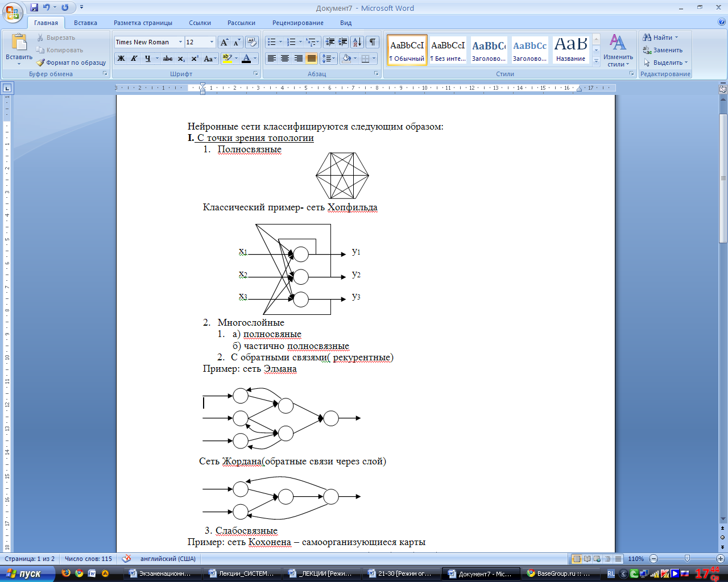Toggle show paragraph marks (¶)

pos(373,42)
